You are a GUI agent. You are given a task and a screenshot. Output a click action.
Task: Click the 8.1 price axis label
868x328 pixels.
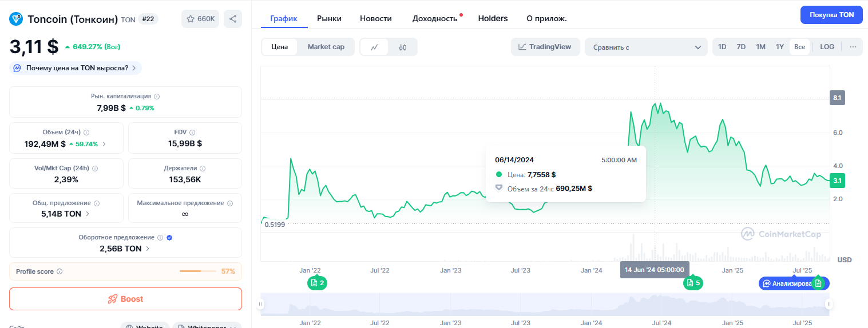tap(837, 98)
